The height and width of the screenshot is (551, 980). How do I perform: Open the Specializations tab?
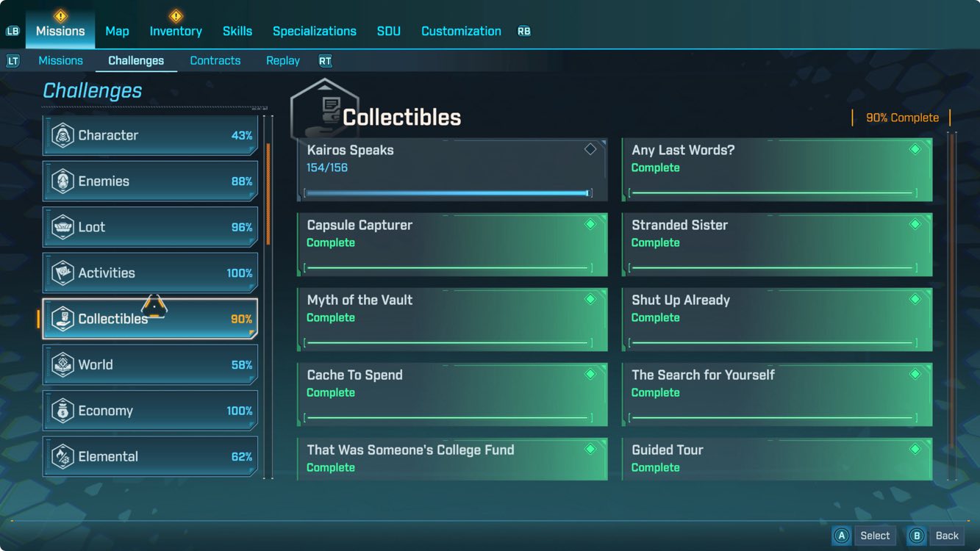click(x=315, y=31)
